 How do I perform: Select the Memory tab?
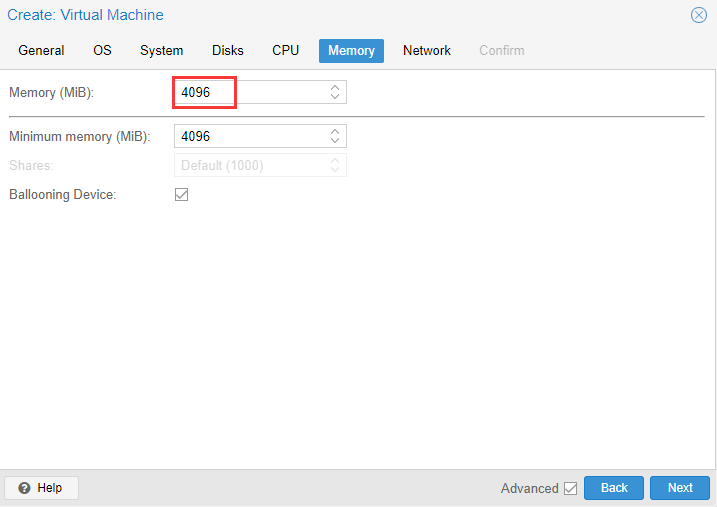pos(351,50)
